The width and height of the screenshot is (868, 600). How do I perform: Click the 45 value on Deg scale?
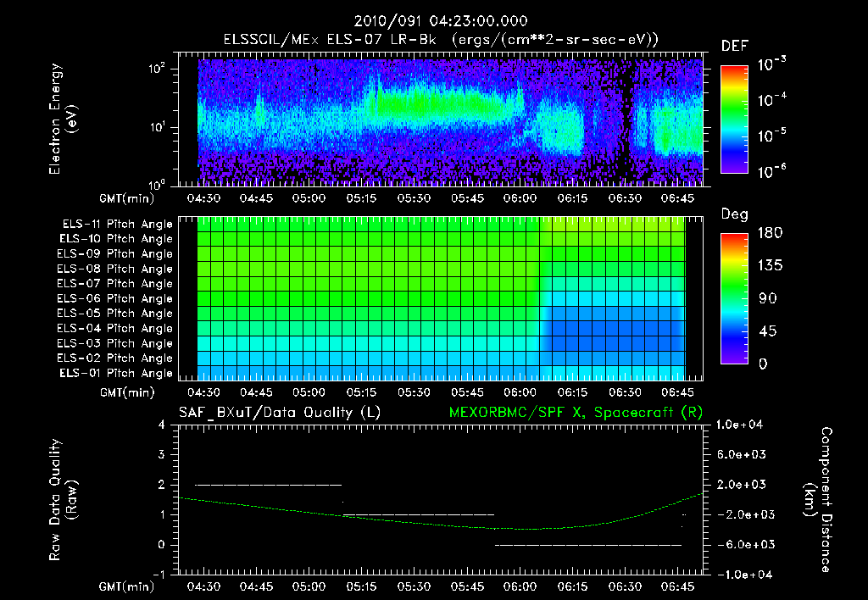(768, 331)
